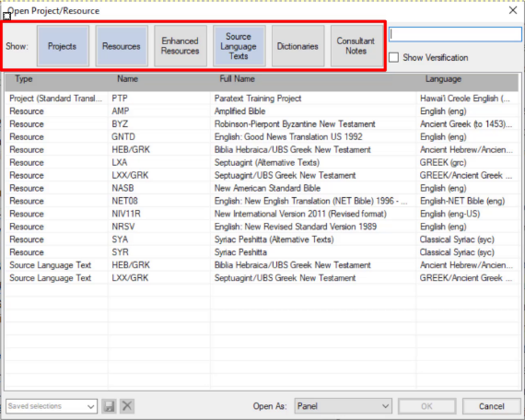
Task: Toggle the Dictionaries filter button
Action: pyautogui.click(x=298, y=46)
